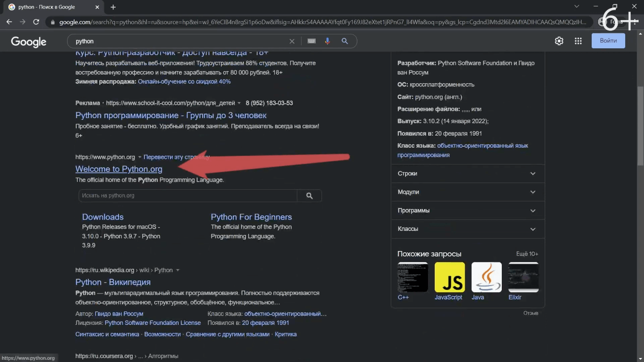Click the 8 (952) 183-03-53 phone number

tap(269, 103)
